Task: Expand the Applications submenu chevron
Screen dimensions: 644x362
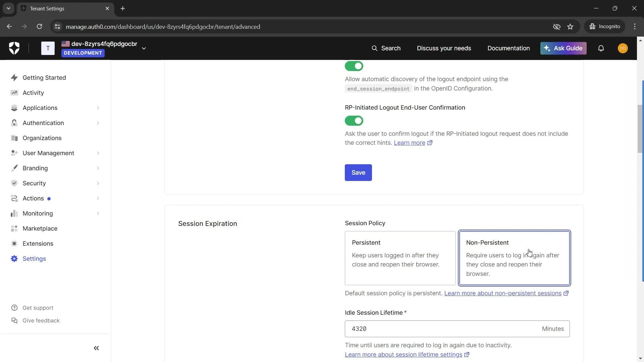Action: 98,108
